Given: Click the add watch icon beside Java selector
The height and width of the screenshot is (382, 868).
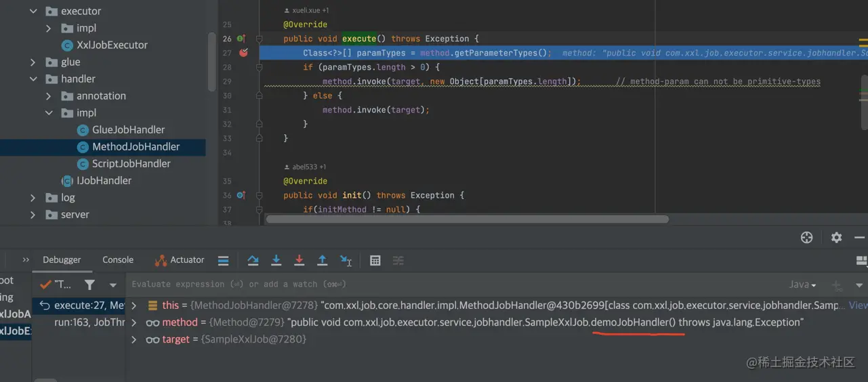Looking at the screenshot, I should [837, 285].
